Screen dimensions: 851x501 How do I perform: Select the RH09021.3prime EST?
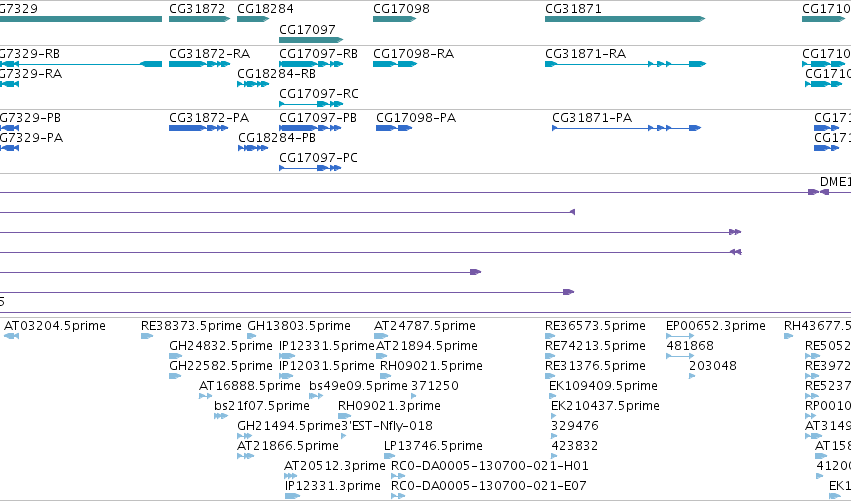coord(344,416)
